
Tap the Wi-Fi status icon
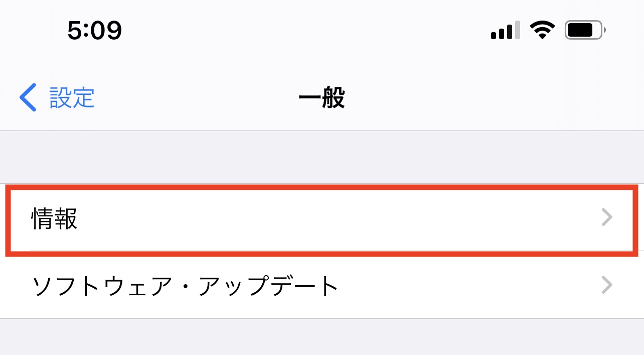[541, 31]
